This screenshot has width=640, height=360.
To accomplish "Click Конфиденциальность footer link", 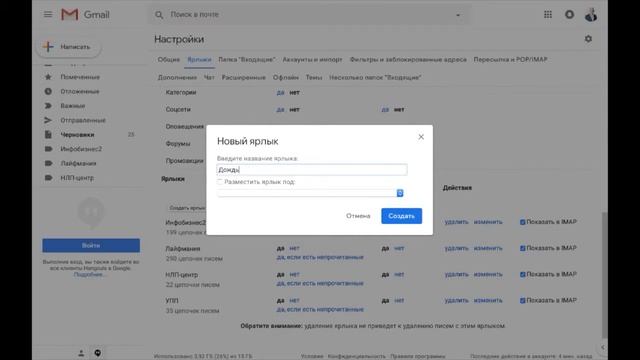I will (x=357, y=356).
